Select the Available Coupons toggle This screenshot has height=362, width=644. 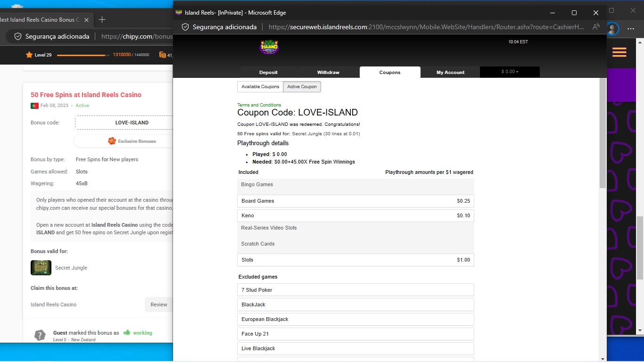(260, 87)
